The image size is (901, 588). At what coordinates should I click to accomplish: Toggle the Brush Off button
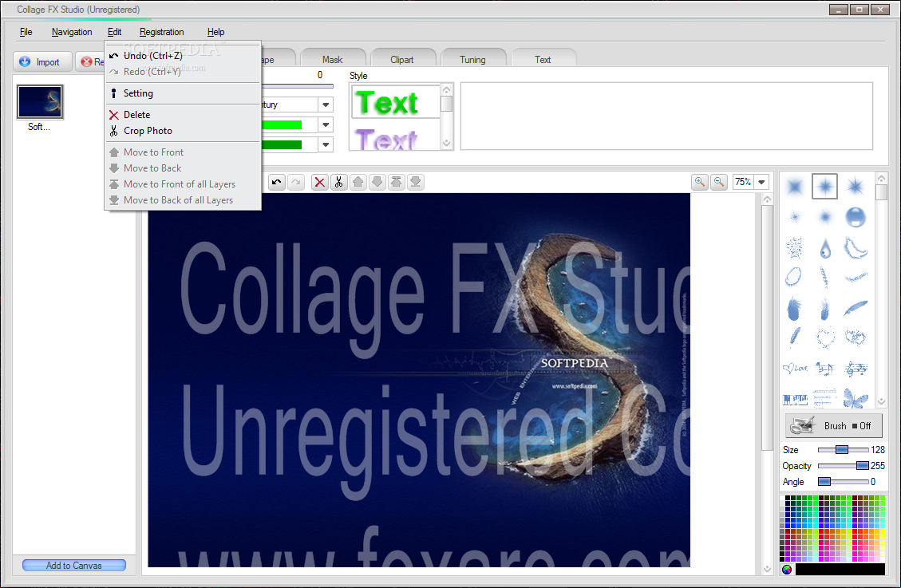(834, 425)
